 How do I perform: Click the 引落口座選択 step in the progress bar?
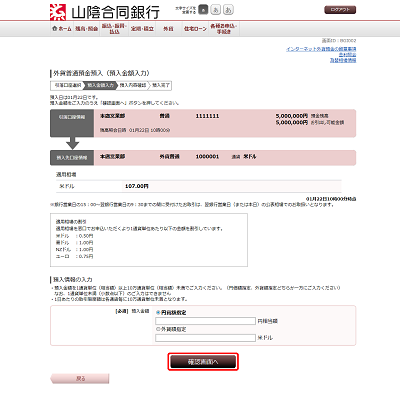(x=68, y=85)
